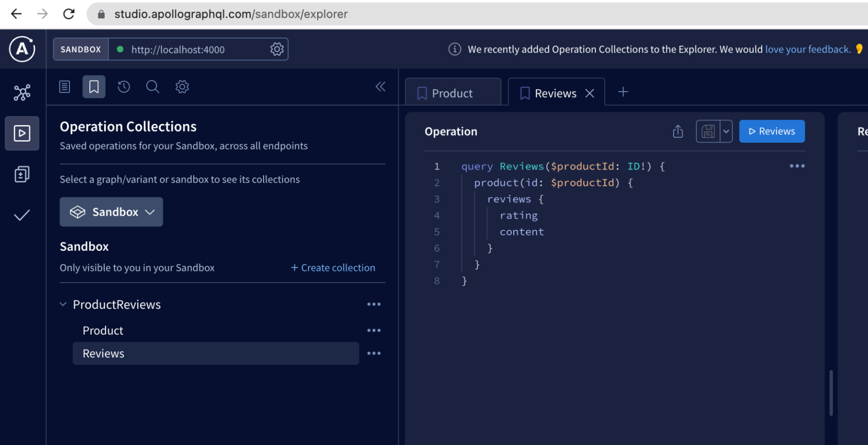Open ProductReviews collection options menu
The height and width of the screenshot is (445, 868).
[x=374, y=304]
